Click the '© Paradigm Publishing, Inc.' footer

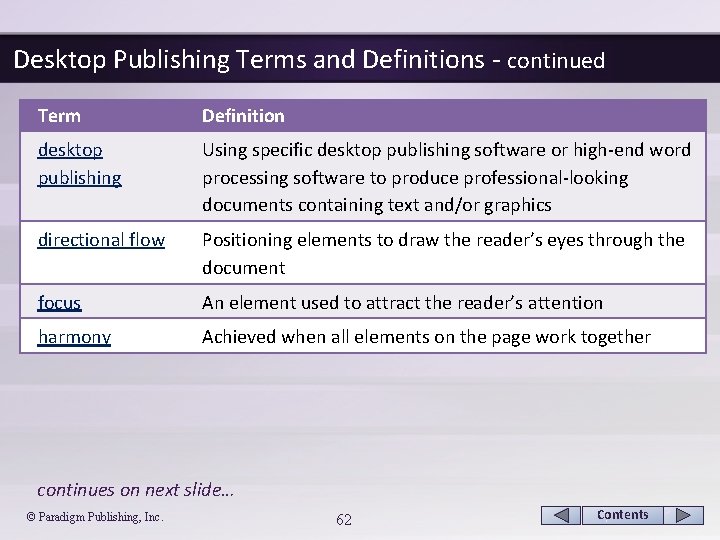pos(95,517)
